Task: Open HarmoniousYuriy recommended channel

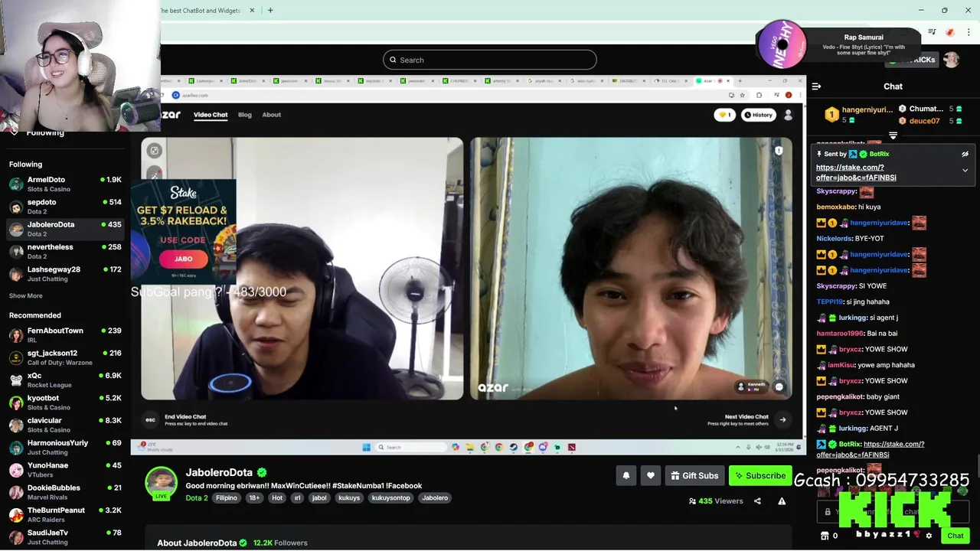Action: pyautogui.click(x=65, y=447)
